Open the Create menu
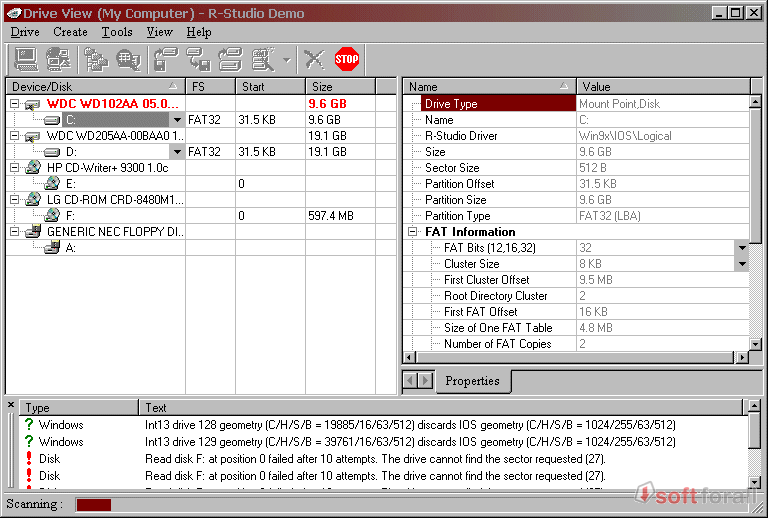This screenshot has width=768, height=518. pos(71,32)
